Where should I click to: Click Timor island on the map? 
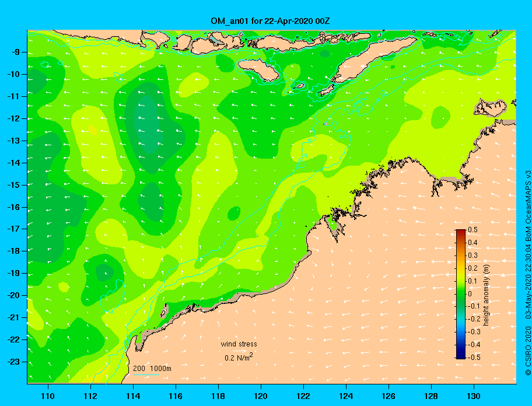point(373,60)
